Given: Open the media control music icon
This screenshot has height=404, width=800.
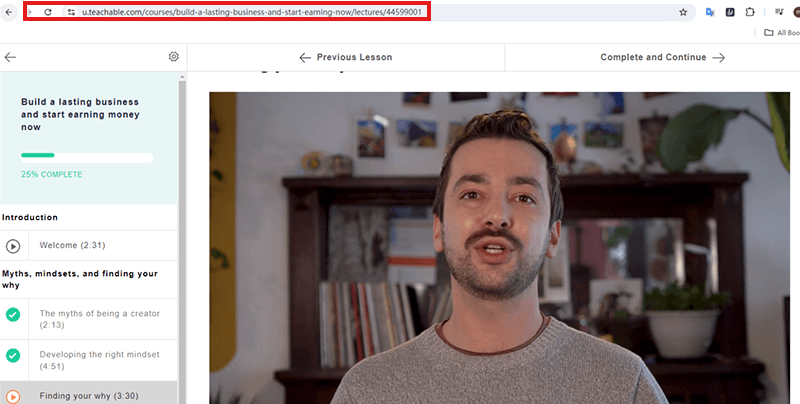Looking at the screenshot, I should (x=779, y=12).
